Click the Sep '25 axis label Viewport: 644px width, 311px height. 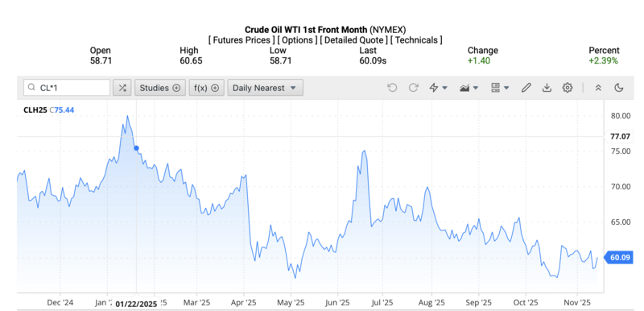pyautogui.click(x=478, y=303)
